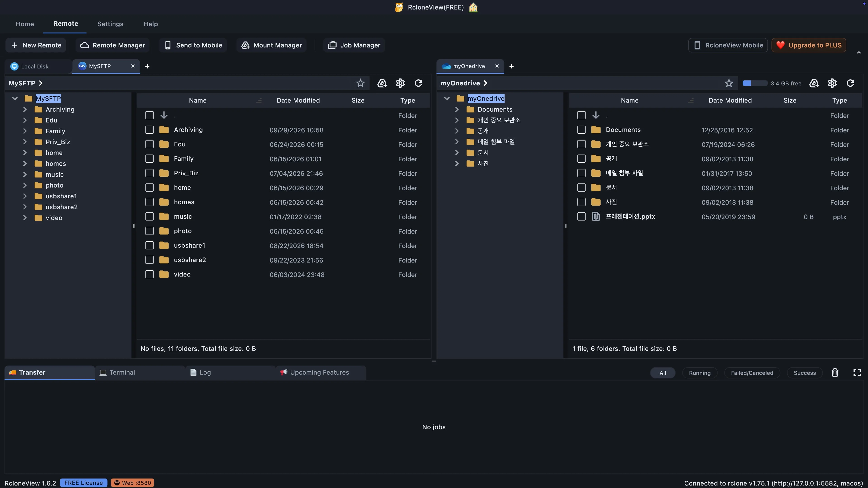
Task: Expand the music node in the tree
Action: click(x=25, y=174)
